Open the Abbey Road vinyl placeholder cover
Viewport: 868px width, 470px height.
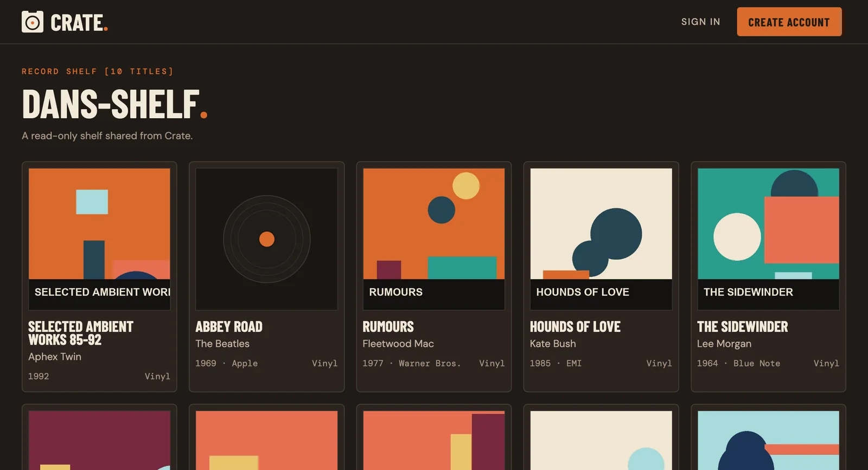pyautogui.click(x=267, y=239)
